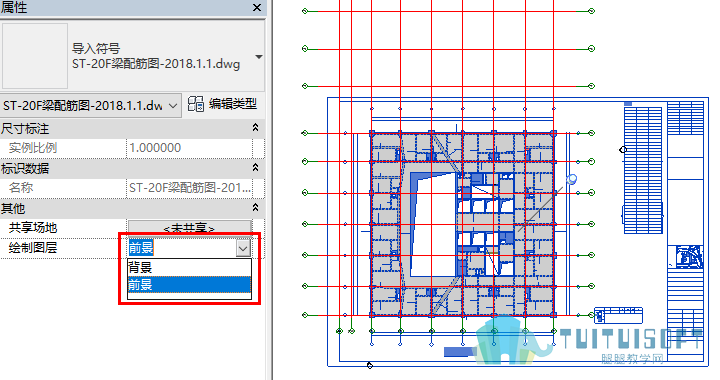Select the 共享场地 property label
720x380 pixels.
(33, 228)
